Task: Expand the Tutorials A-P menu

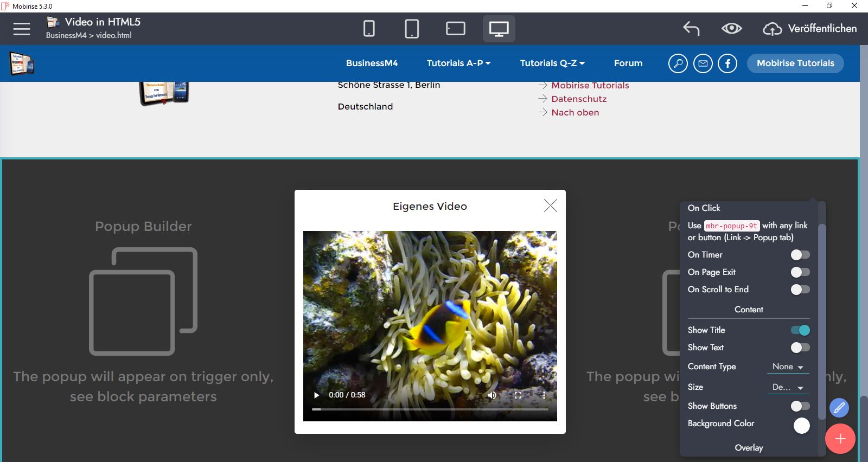Action: [x=458, y=63]
